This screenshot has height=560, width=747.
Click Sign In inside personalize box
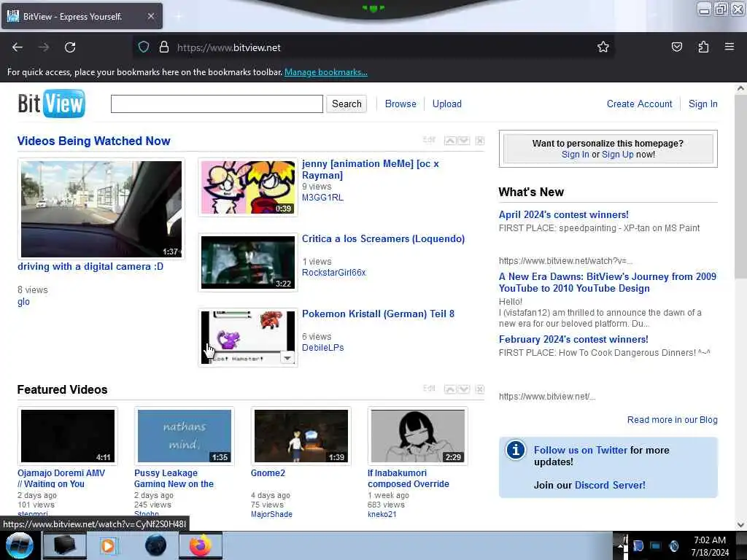(x=575, y=155)
